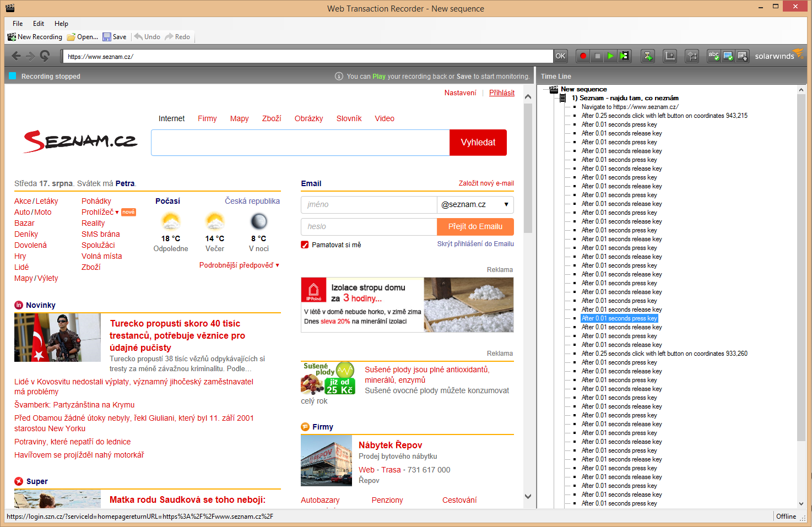Click the web page vertical scrollbar thumb
This screenshot has height=527, width=812.
(528, 168)
